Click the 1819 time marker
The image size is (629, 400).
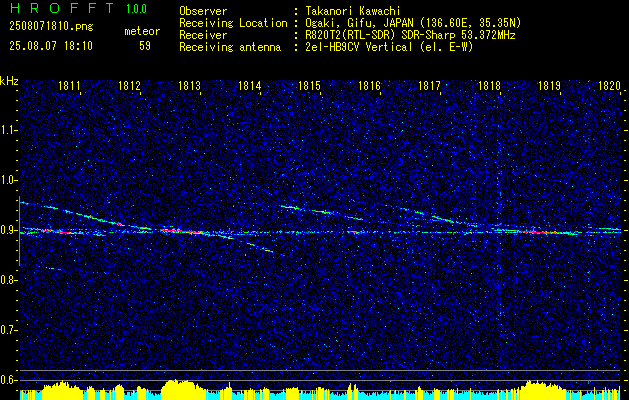tap(549, 86)
